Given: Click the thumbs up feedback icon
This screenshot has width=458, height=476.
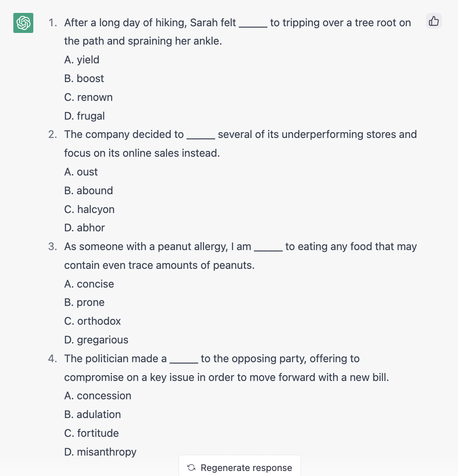Looking at the screenshot, I should (x=434, y=21).
